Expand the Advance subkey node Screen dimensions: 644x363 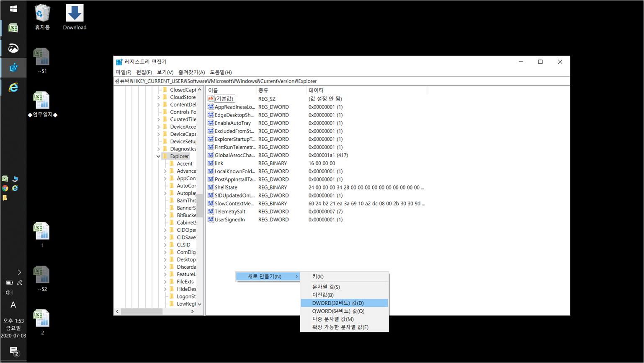click(165, 171)
